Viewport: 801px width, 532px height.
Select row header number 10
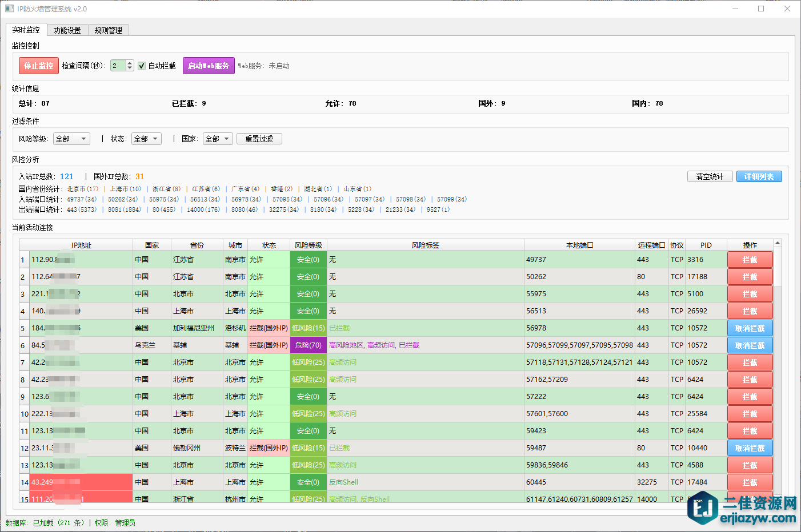coord(24,414)
